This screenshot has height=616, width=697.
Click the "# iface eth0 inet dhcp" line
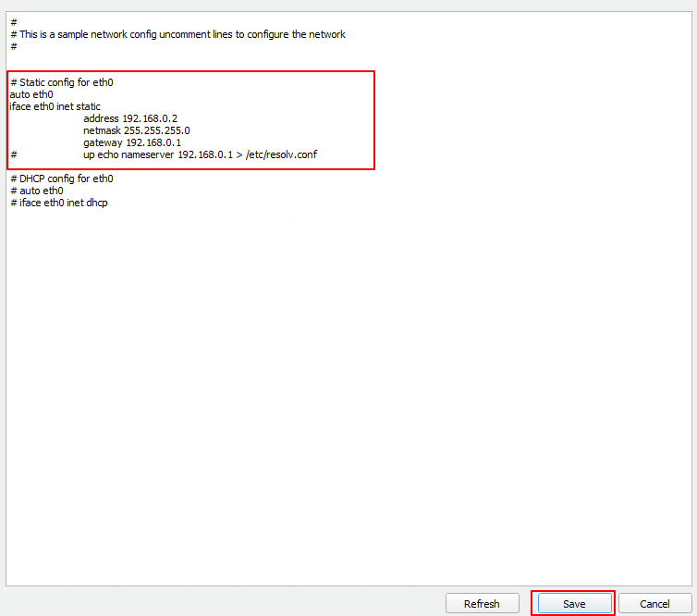click(58, 203)
